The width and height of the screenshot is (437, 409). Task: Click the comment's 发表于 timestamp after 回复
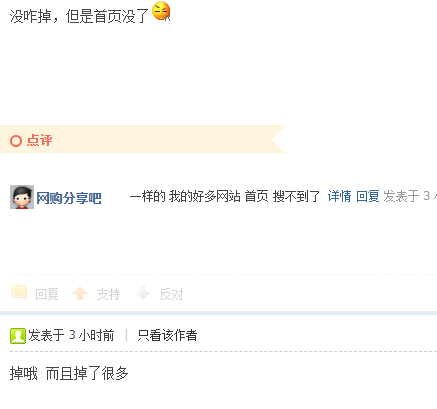tap(410, 196)
